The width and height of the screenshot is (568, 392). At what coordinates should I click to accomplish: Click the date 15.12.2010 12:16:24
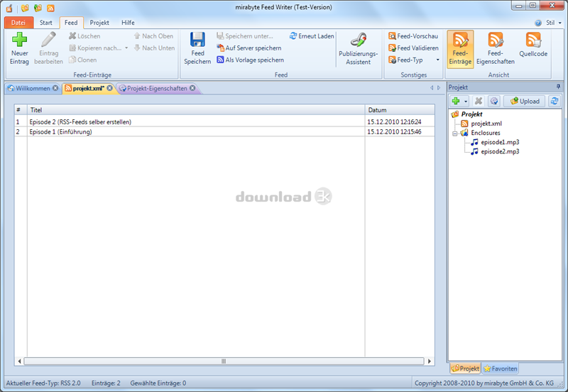click(394, 121)
